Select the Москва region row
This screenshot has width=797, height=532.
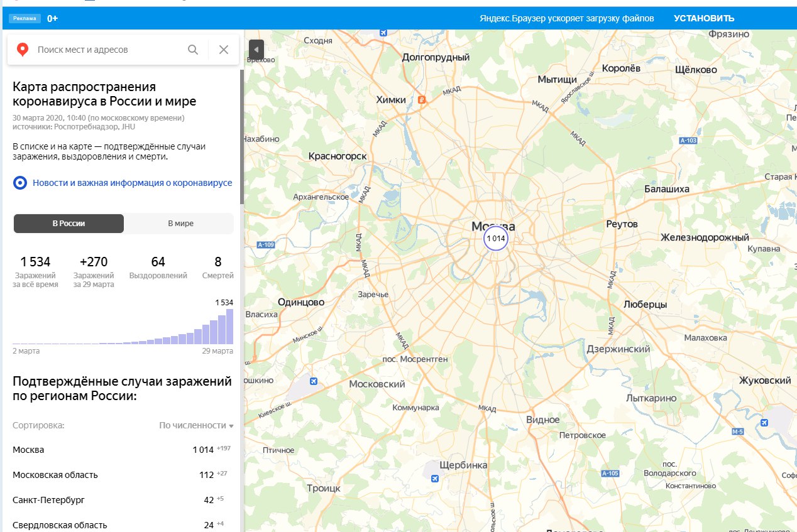(x=123, y=450)
